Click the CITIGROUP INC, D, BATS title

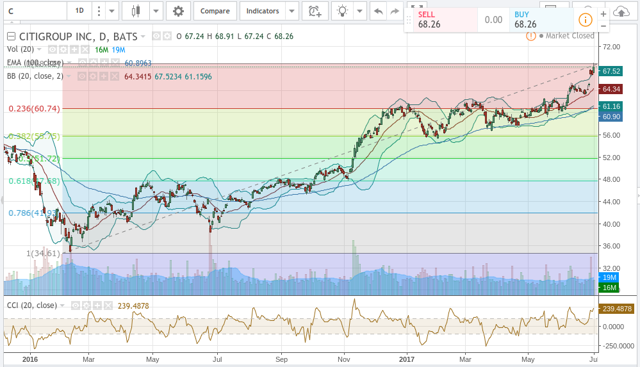[78, 37]
